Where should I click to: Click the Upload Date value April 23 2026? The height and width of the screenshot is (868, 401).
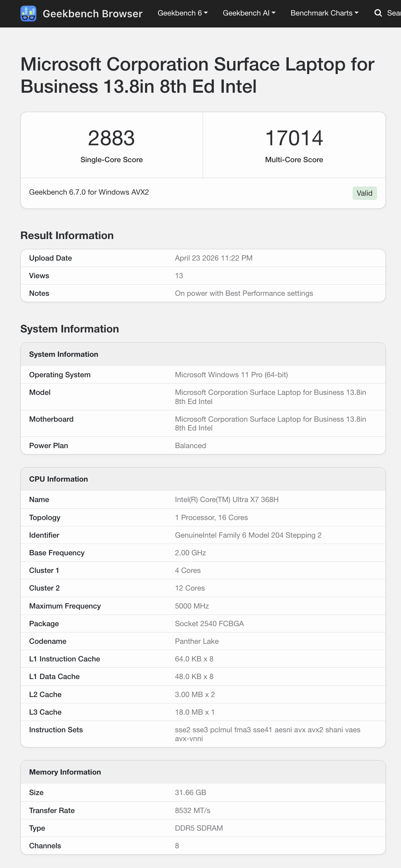coord(214,258)
